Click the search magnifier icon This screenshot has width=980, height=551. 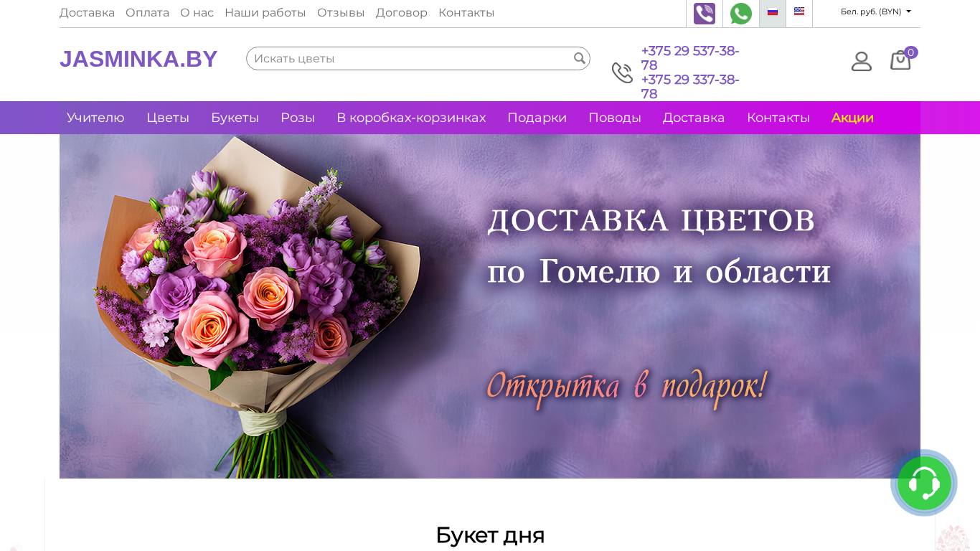(580, 58)
